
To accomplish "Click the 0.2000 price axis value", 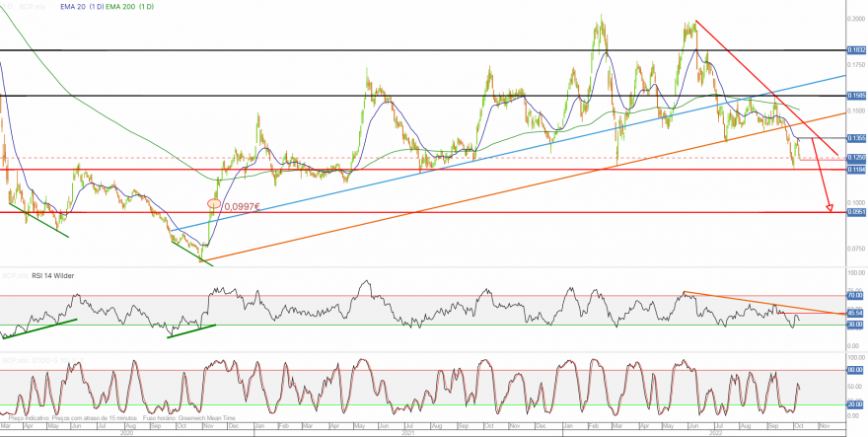I will click(856, 19).
